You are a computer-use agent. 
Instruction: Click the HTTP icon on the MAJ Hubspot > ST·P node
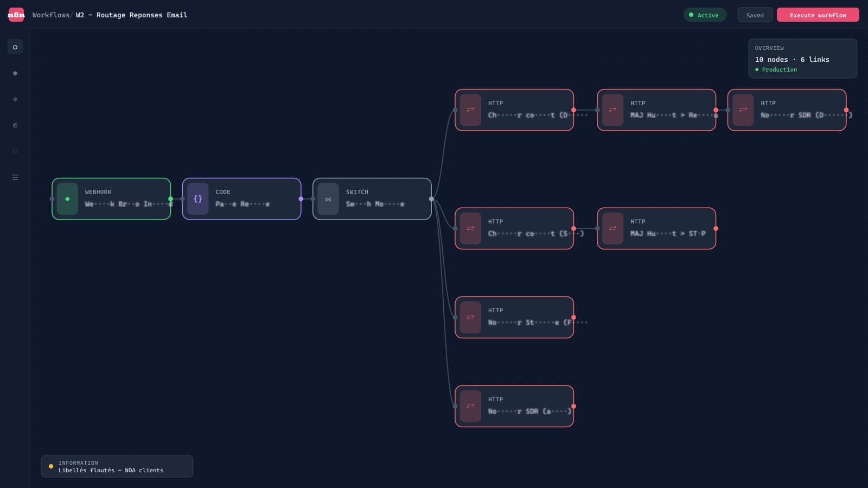[x=612, y=229]
